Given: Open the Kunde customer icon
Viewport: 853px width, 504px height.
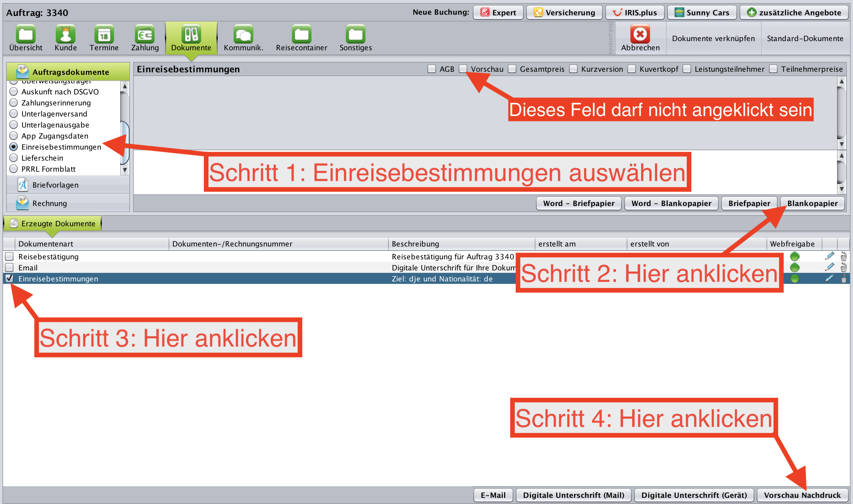Looking at the screenshot, I should pos(66,34).
